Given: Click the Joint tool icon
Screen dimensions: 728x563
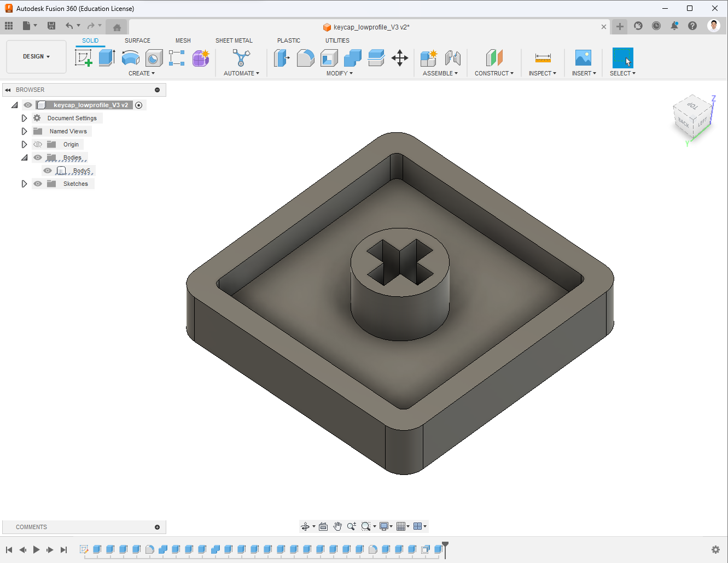Looking at the screenshot, I should pos(452,57).
